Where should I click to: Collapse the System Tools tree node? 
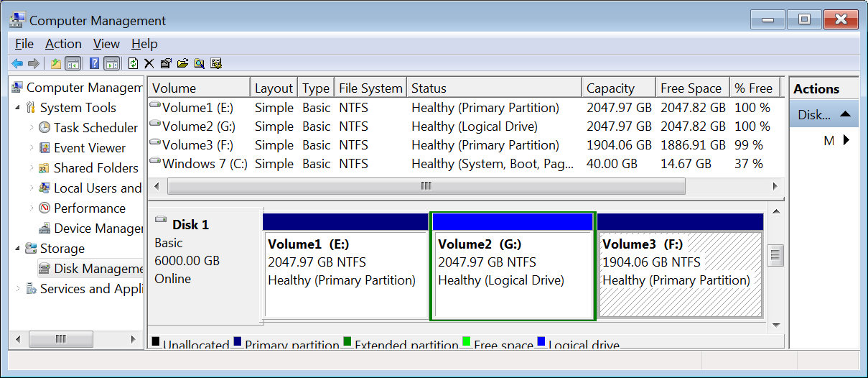(x=17, y=108)
